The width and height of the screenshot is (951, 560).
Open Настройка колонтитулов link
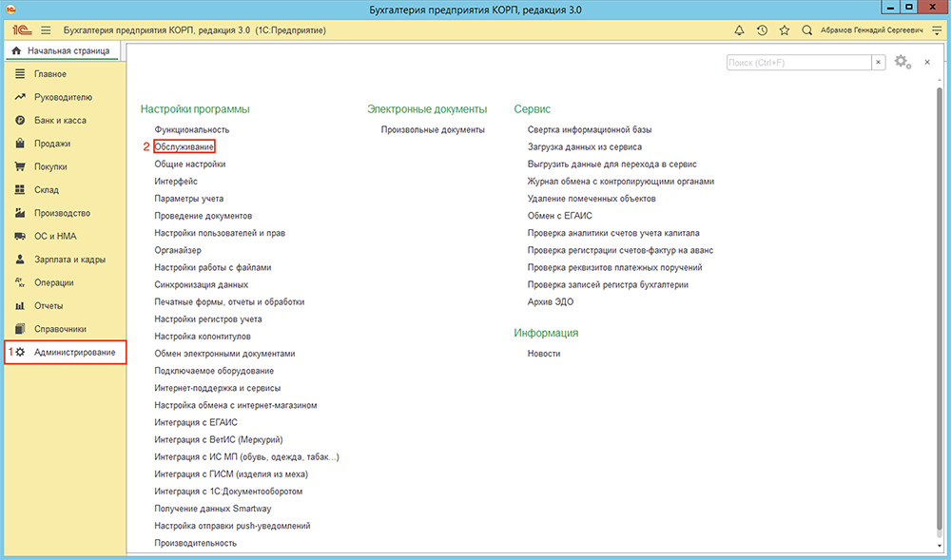click(x=203, y=337)
